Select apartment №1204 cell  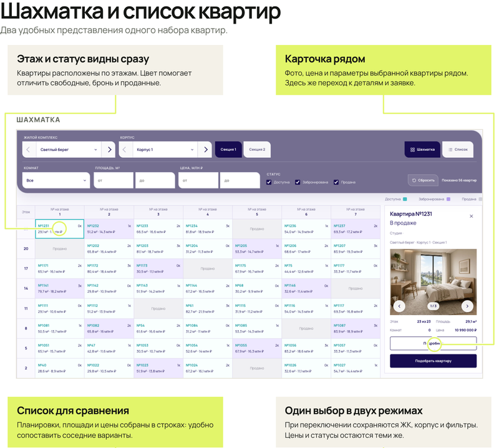208,249
